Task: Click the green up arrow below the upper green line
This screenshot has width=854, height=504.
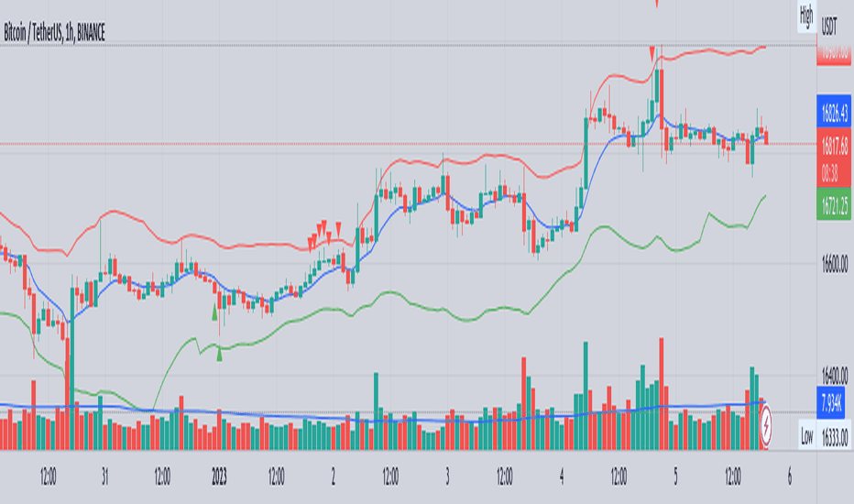Action: tap(214, 312)
